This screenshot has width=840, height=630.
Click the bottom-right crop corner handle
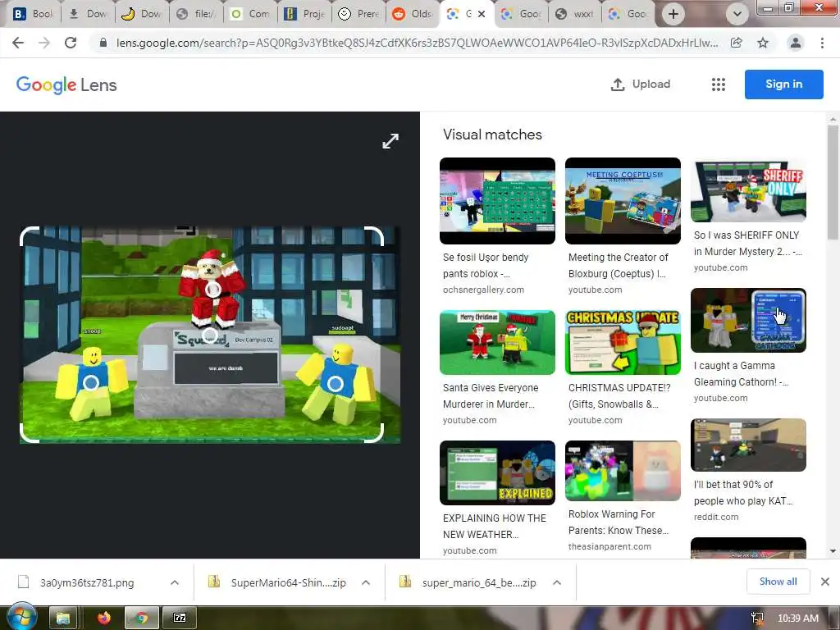click(374, 433)
